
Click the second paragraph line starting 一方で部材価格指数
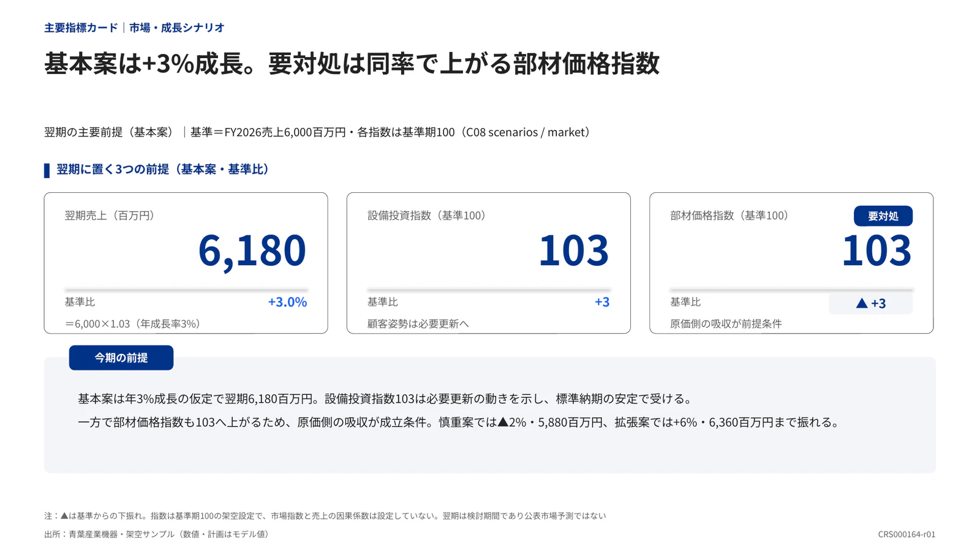[461, 422]
